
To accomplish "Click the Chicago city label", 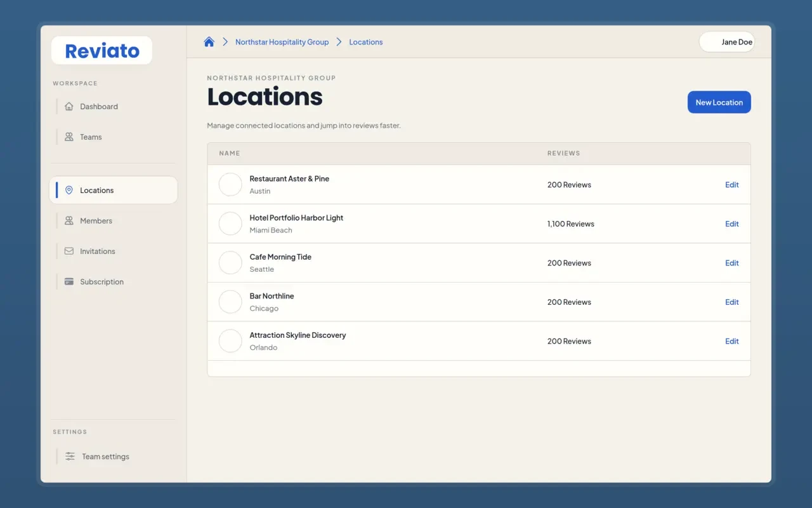I will pyautogui.click(x=264, y=309).
